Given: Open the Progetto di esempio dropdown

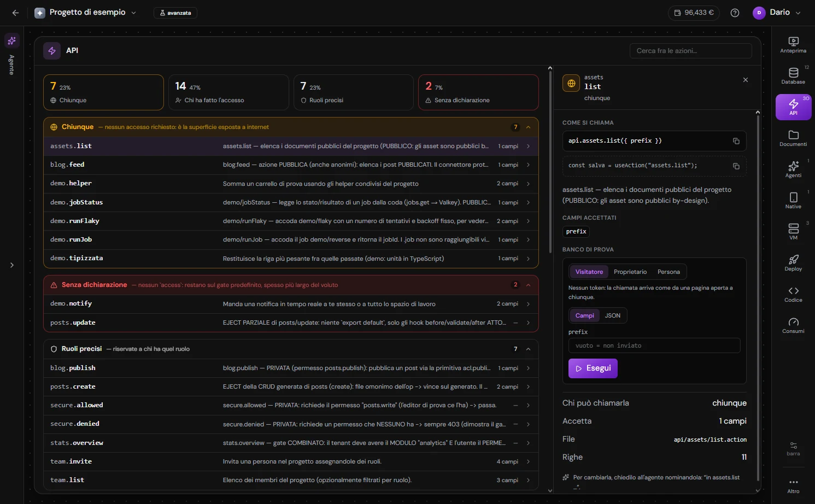Looking at the screenshot, I should click(x=86, y=13).
